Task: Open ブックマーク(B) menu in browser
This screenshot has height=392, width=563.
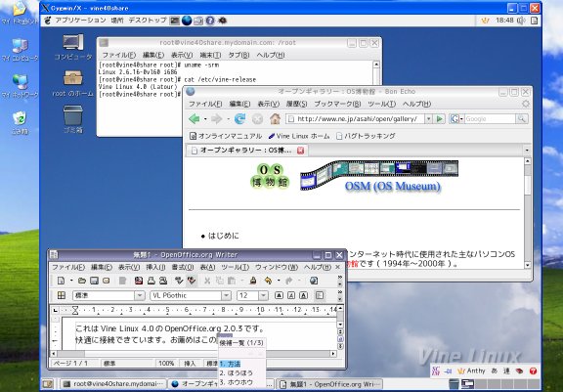Action: tap(337, 104)
